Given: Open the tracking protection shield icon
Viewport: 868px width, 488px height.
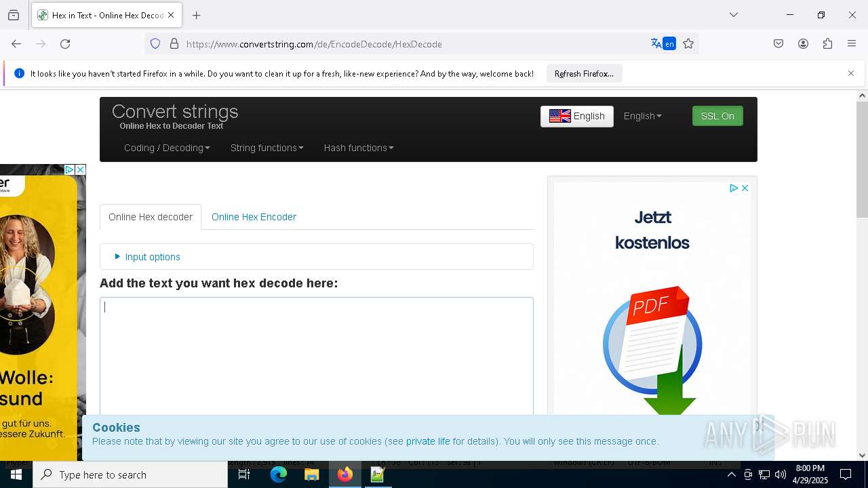Looking at the screenshot, I should click(155, 44).
